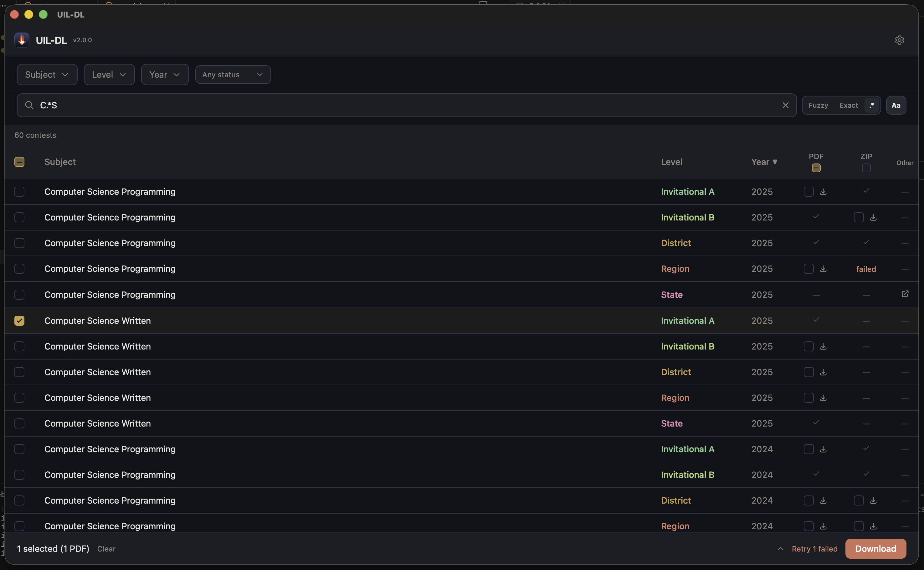Uncheck the Computer Science Written Invitational A row
The image size is (924, 570).
click(x=19, y=321)
